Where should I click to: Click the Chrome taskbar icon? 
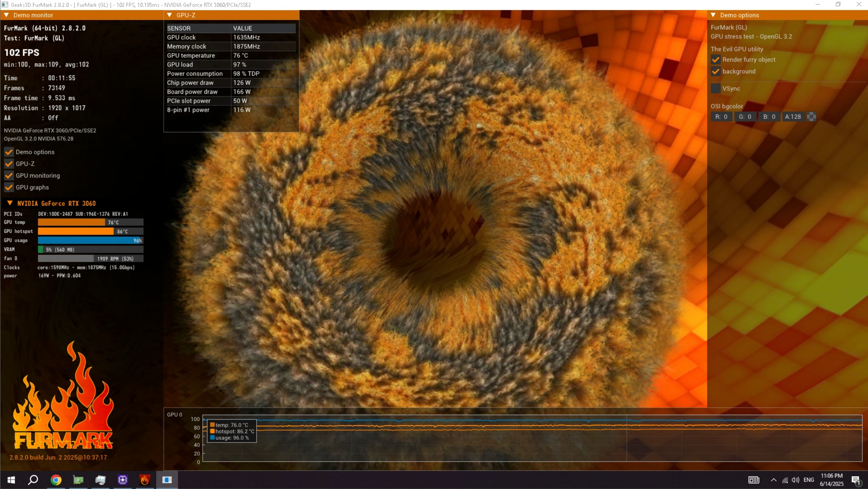[x=56, y=479]
